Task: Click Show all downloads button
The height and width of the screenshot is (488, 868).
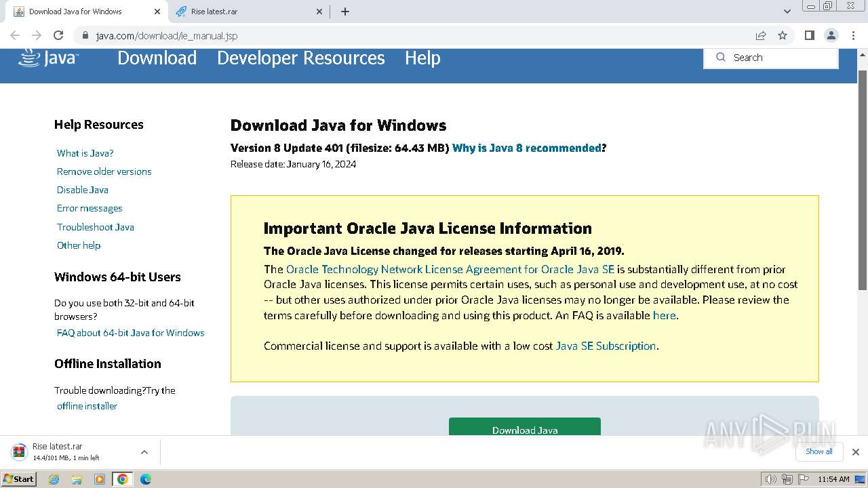Action: pos(819,451)
